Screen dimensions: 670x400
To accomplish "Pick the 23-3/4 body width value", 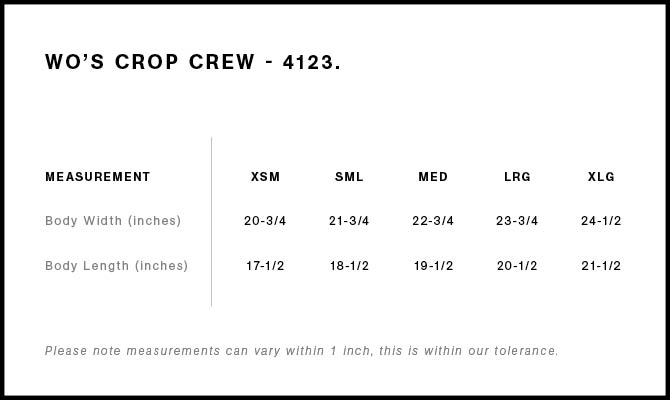I will [517, 221].
